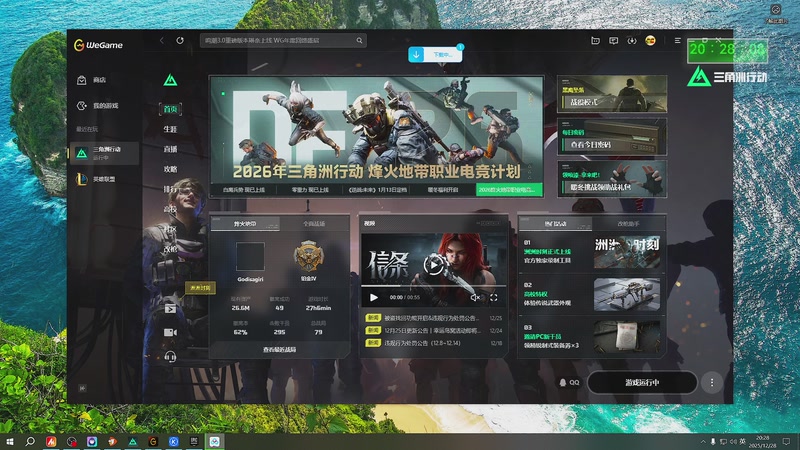Select the 白鹰兵势 现已上线 banner tab

(244, 189)
